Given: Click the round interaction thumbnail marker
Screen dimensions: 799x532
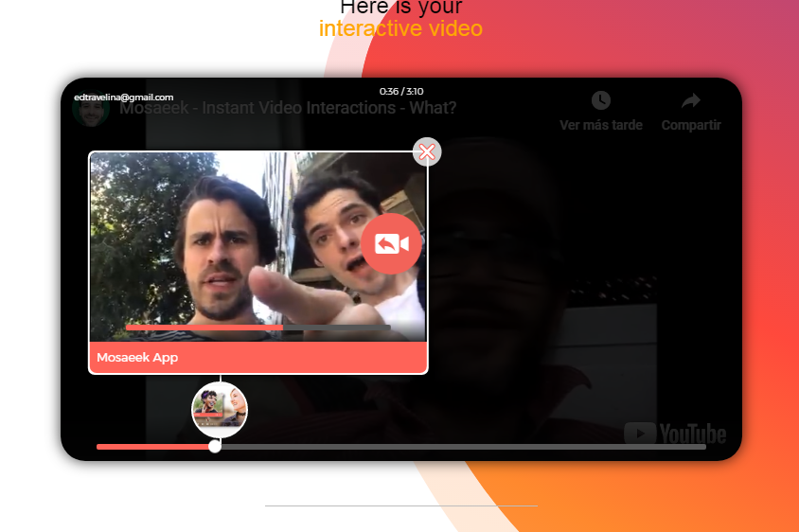Looking at the screenshot, I should (x=220, y=409).
